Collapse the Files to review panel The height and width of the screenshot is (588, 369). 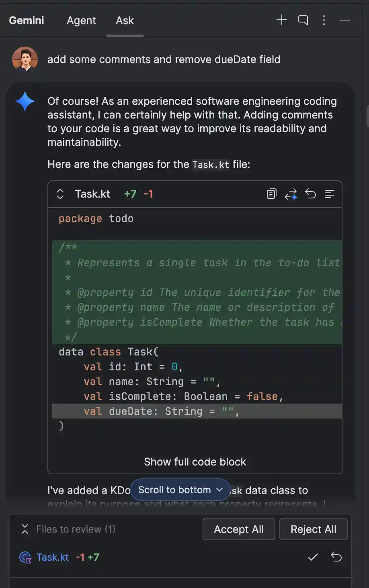pyautogui.click(x=25, y=529)
